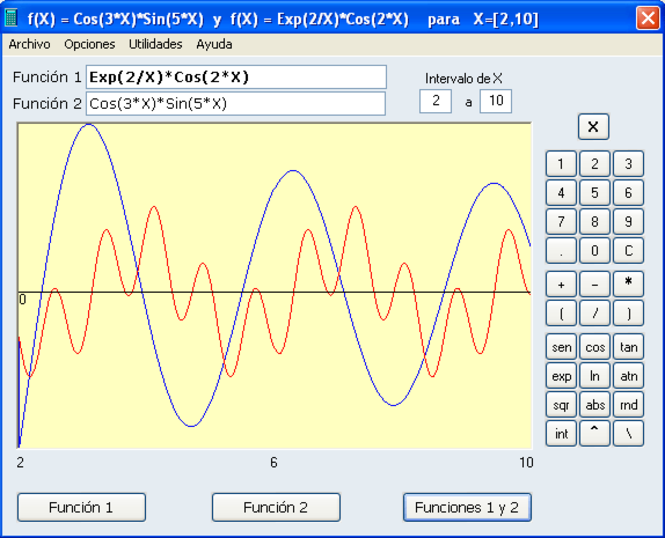Open the Utilidades menu

tap(155, 44)
